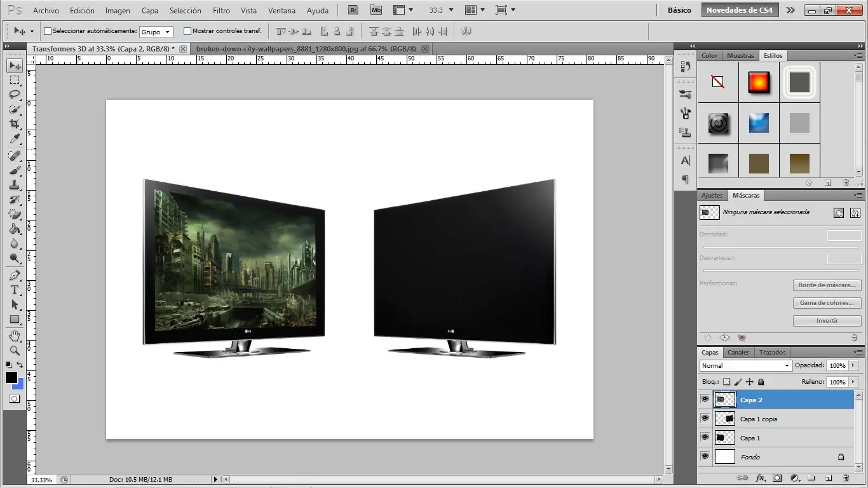Select the History Brush tool
Screen dimensions: 868x488
click(x=15, y=200)
